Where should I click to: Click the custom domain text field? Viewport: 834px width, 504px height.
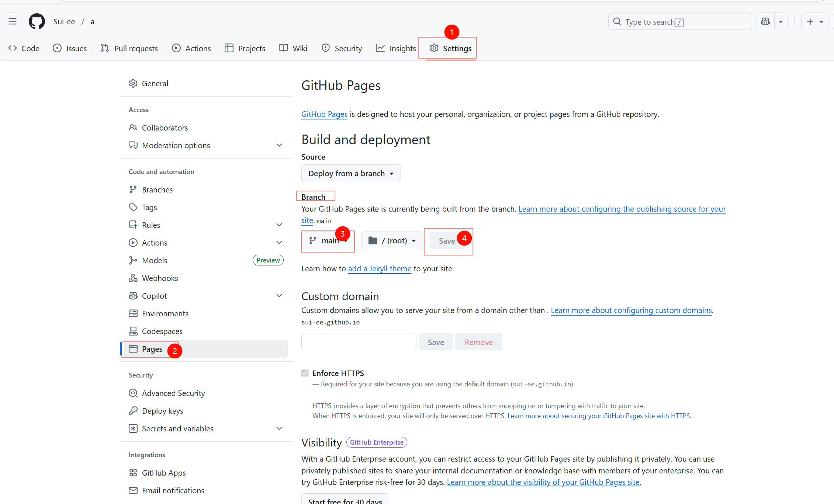pos(359,342)
